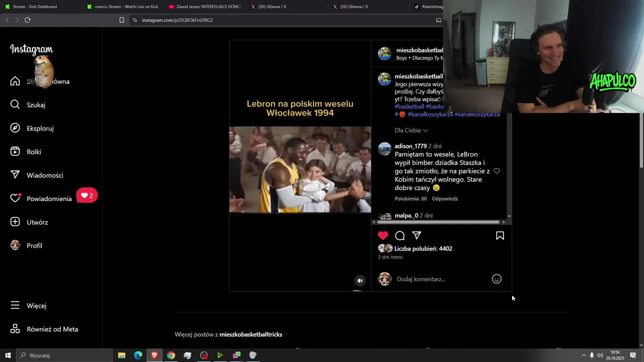Open OBS Studio taskbar icon
This screenshot has width=644, height=362.
coord(204,355)
